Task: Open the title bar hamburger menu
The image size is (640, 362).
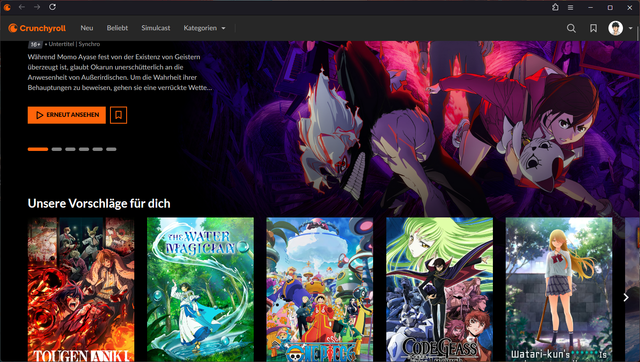Action: (x=571, y=7)
